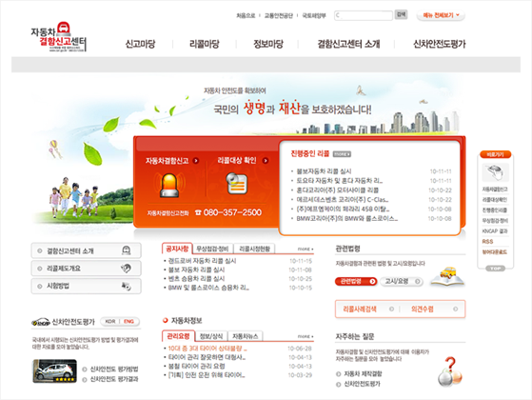Open notice '랜드로버 자동차 리콜 실시'
The image size is (532, 400).
202,261
